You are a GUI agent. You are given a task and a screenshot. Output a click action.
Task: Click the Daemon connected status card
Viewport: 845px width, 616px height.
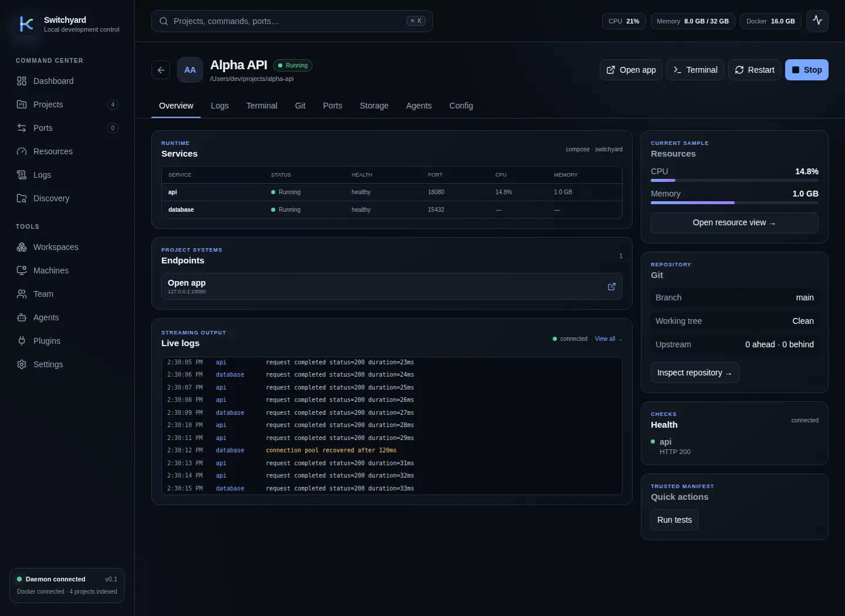pos(67,585)
